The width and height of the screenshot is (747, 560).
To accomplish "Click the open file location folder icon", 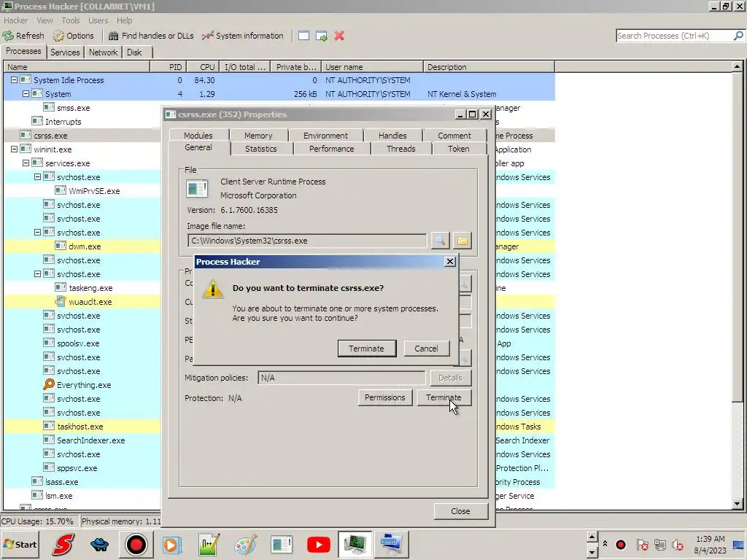I will coord(462,241).
